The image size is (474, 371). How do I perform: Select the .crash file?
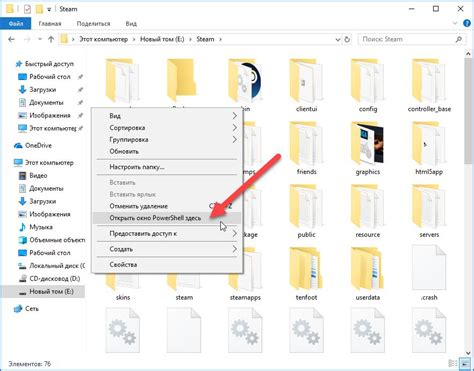[429, 274]
